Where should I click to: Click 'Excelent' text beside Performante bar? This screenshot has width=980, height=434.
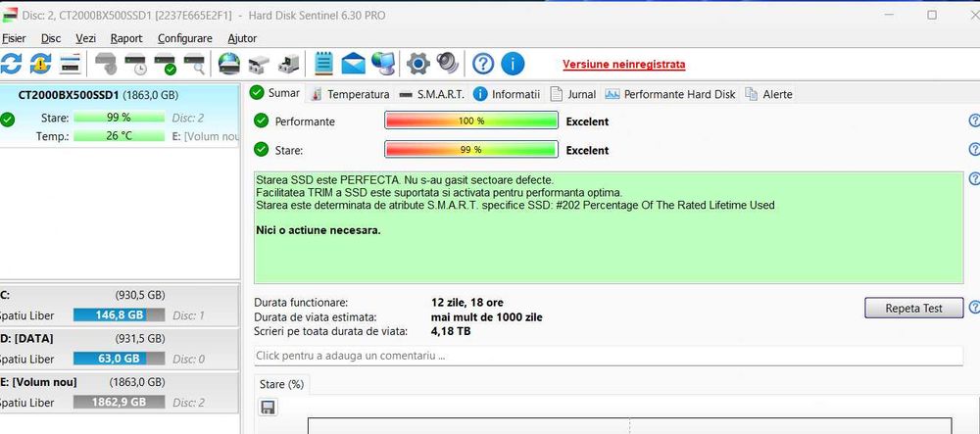click(x=587, y=121)
